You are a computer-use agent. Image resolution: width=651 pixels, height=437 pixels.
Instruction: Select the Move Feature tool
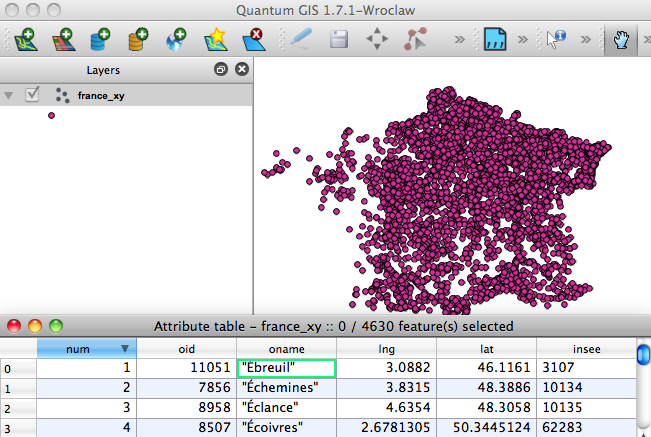tap(377, 39)
